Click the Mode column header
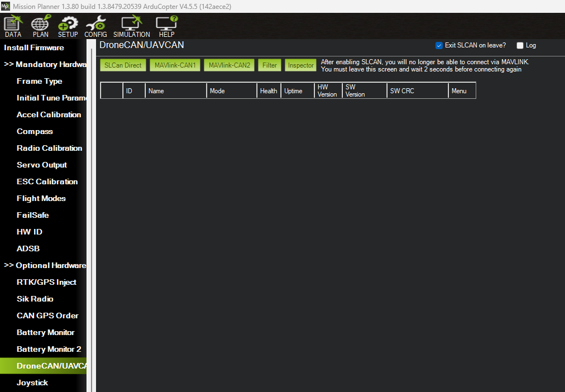This screenshot has height=392, width=565. tap(232, 90)
